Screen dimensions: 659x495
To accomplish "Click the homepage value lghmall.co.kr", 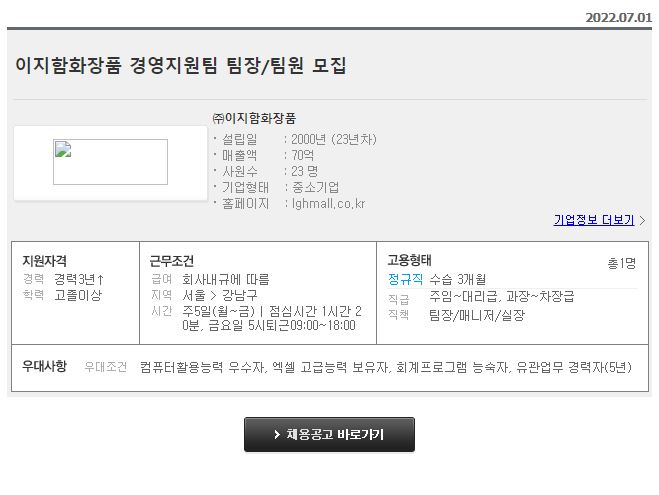I will point(328,204).
